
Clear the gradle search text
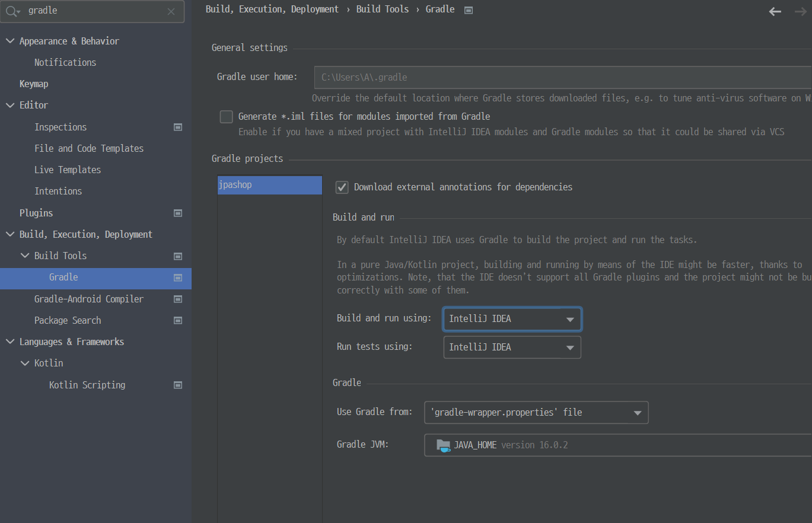tap(171, 11)
